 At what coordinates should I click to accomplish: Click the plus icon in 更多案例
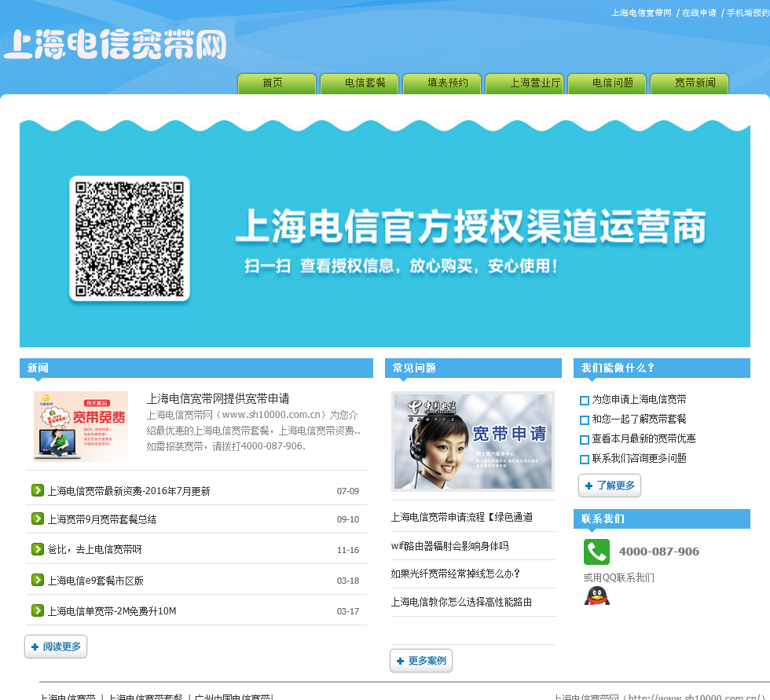(400, 662)
